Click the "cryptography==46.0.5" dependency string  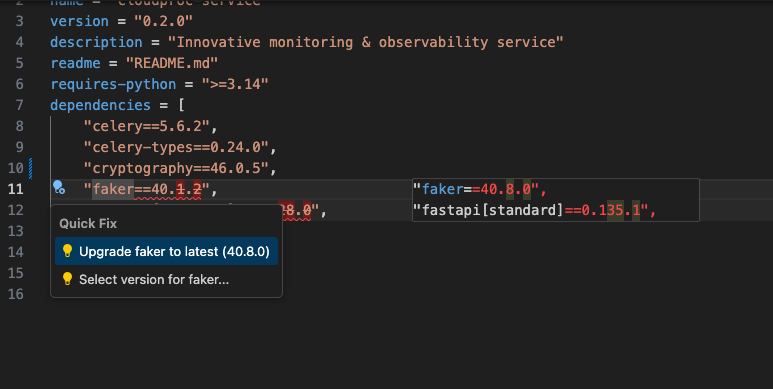176,168
